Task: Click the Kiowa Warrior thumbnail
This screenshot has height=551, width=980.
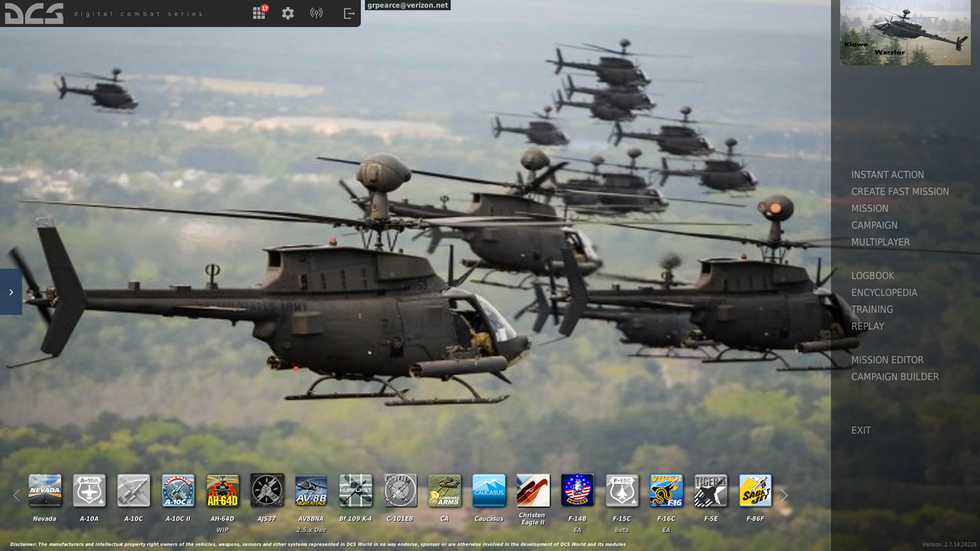Action: click(x=905, y=32)
